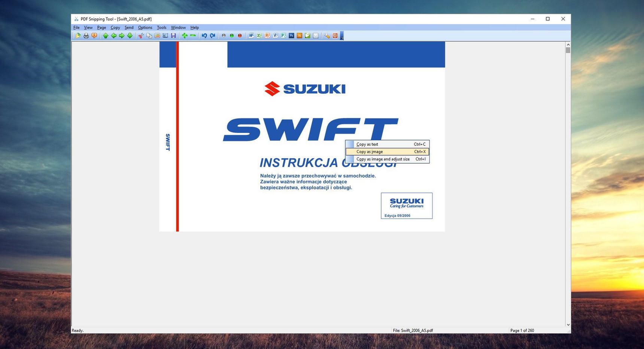
Task: Click the open PDF file icon
Action: point(78,36)
